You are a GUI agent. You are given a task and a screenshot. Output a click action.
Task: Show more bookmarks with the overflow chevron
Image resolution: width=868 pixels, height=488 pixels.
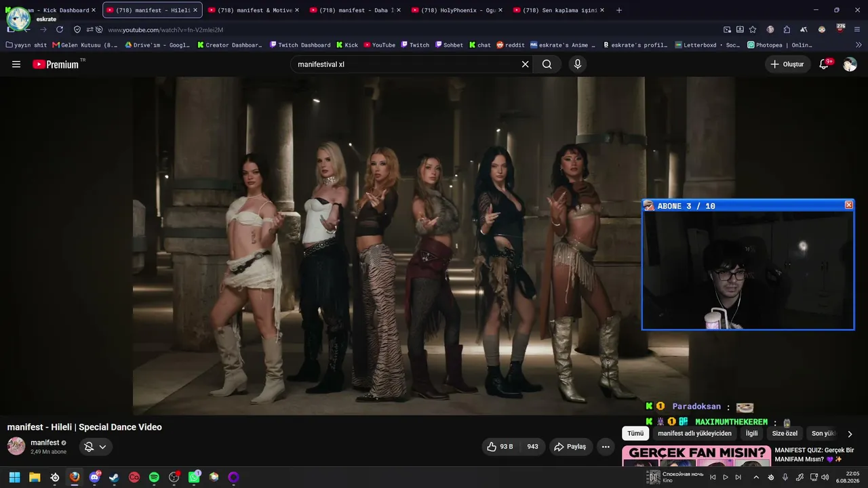[860, 45]
